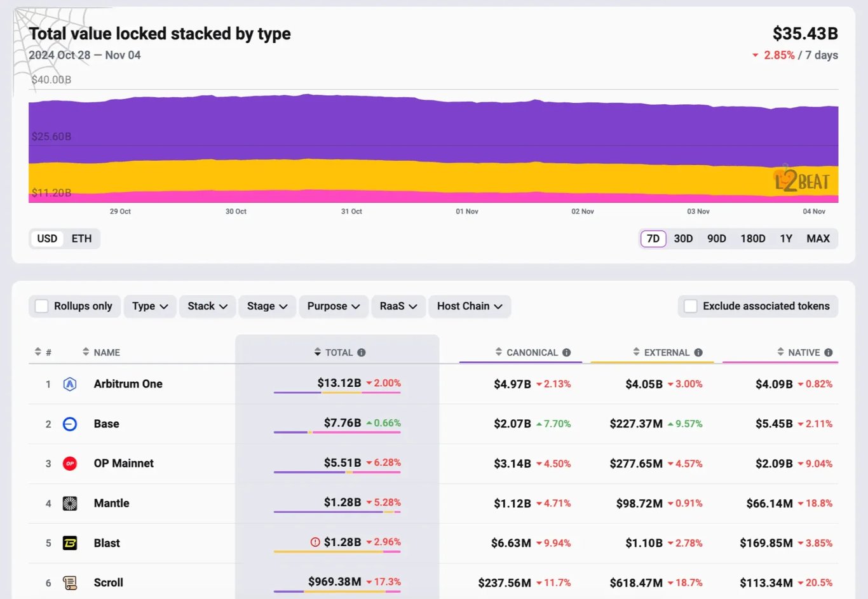Image resolution: width=868 pixels, height=599 pixels.
Task: Click the info icon beside TOTAL
Action: point(362,353)
